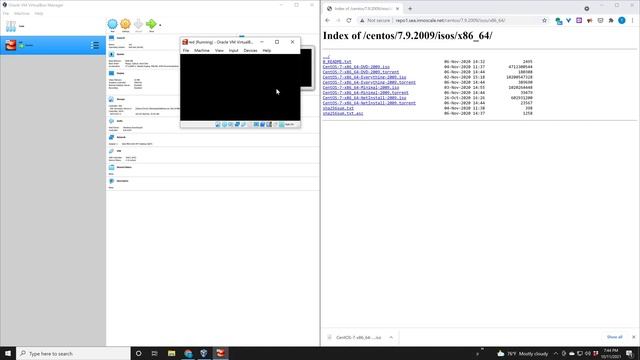
Task: Expand the download item chevron menu
Action: 391,338
